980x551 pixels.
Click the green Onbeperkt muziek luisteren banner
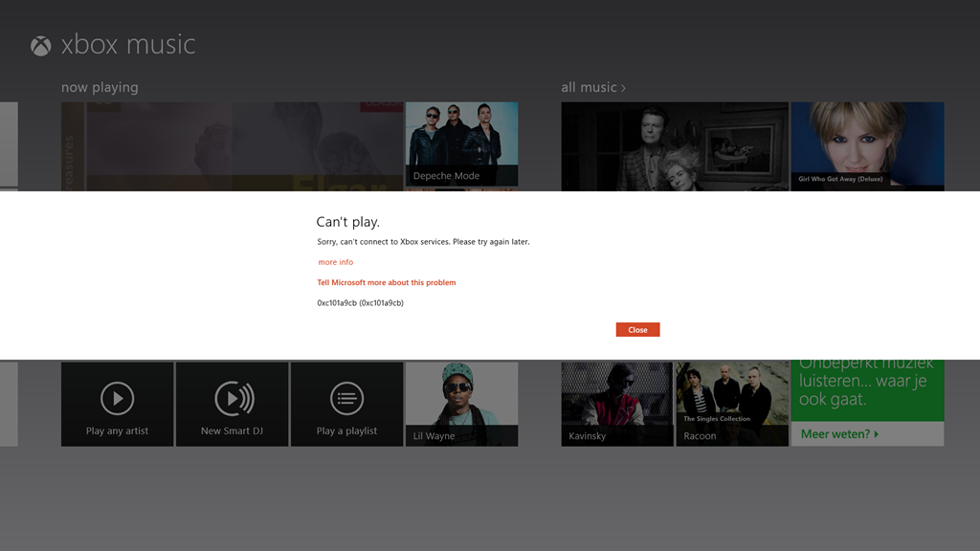[867, 387]
